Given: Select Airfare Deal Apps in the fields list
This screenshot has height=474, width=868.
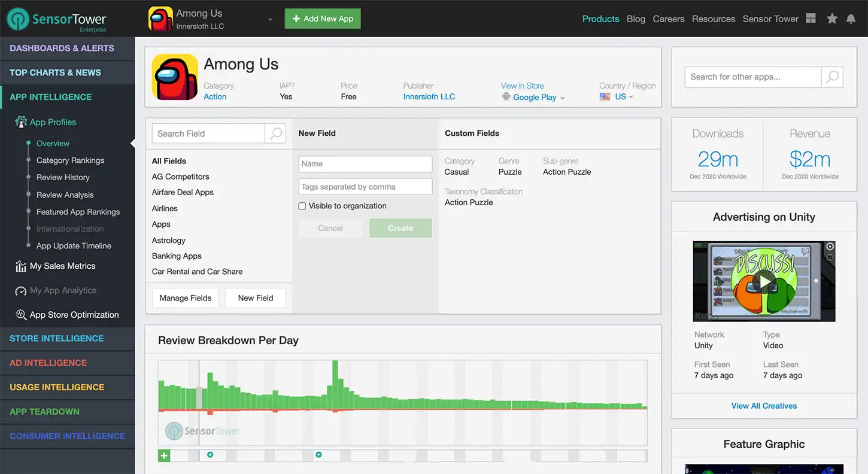Looking at the screenshot, I should point(183,192).
